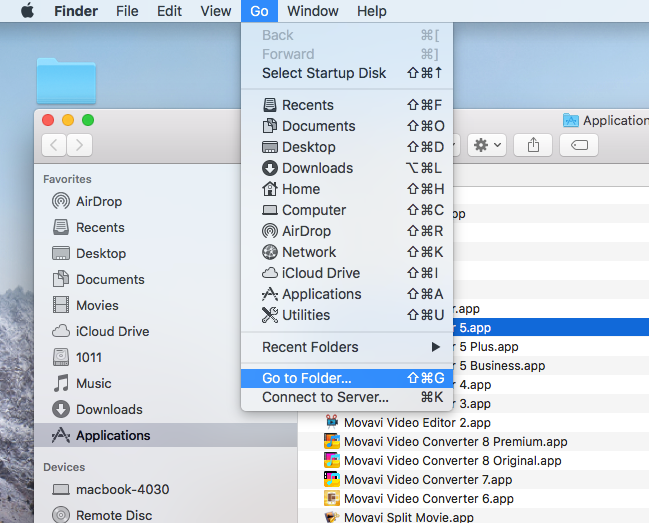Choose iCloud Drive in the Go menu
The width and height of the screenshot is (649, 523).
tap(347, 273)
